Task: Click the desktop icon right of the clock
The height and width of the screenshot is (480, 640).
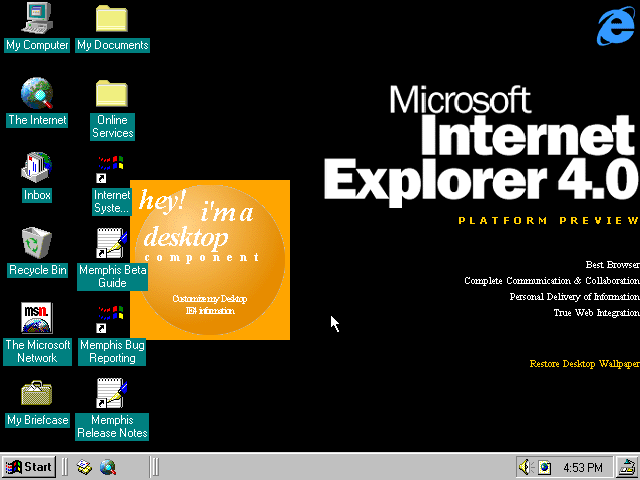Action: 628,467
